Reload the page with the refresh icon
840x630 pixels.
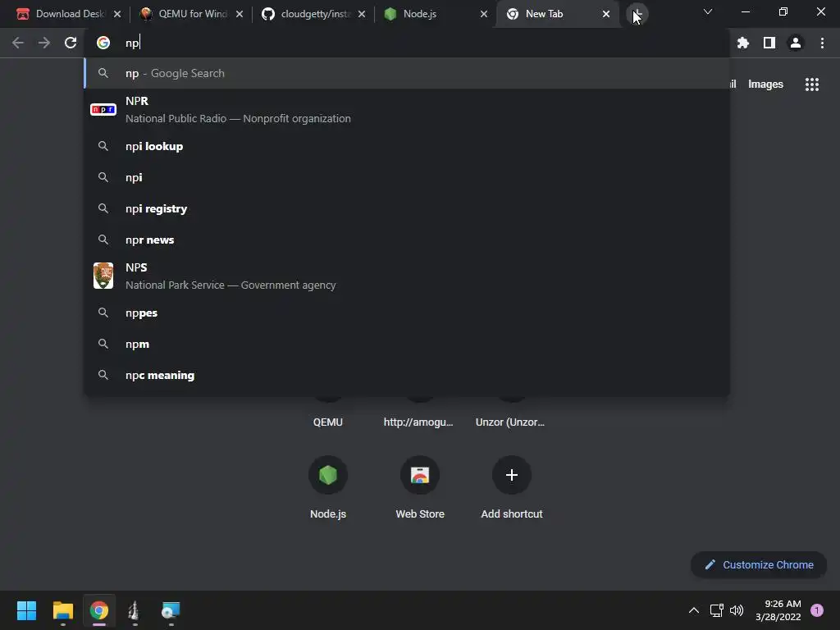point(71,43)
